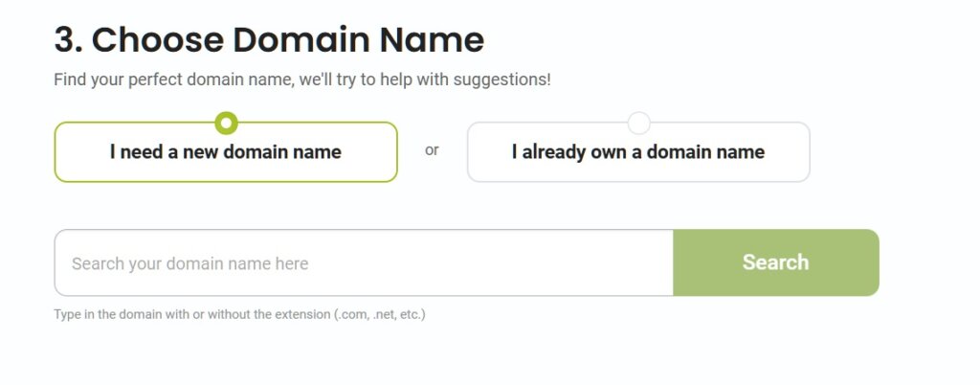Viewport: 980px width, 385px height.
Task: Select the green radio circle for new domain
Action: click(226, 123)
